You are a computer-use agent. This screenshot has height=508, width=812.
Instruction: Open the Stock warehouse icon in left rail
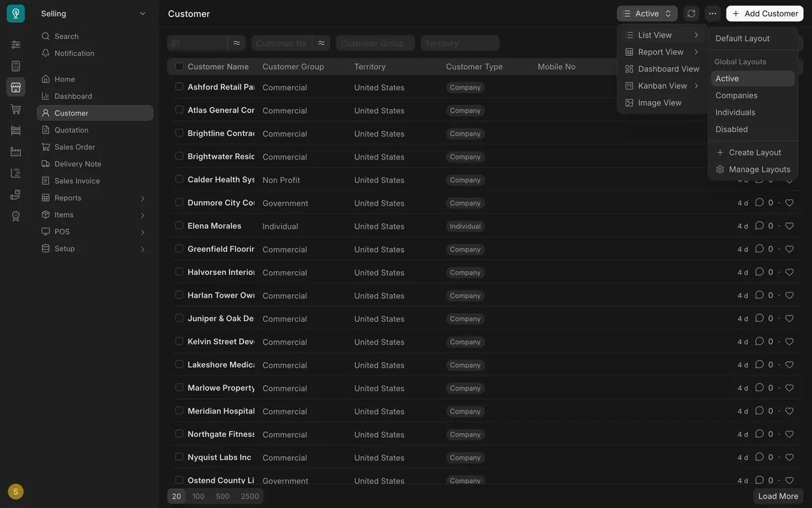pos(16,131)
